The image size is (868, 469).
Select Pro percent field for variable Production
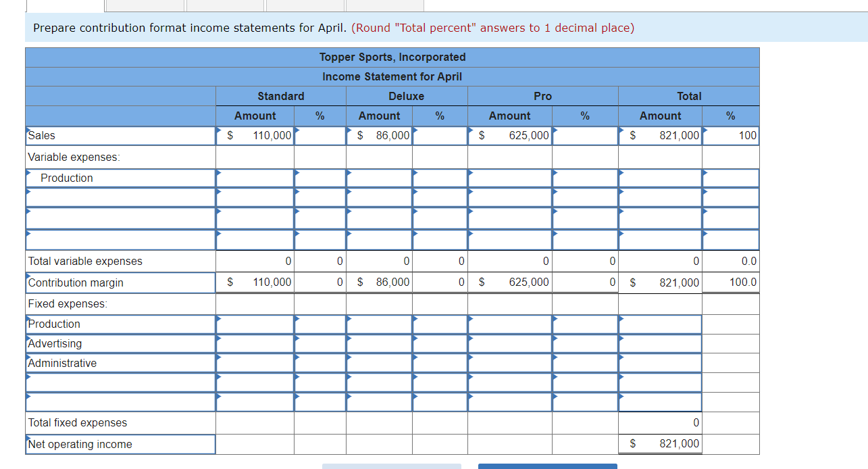point(585,178)
